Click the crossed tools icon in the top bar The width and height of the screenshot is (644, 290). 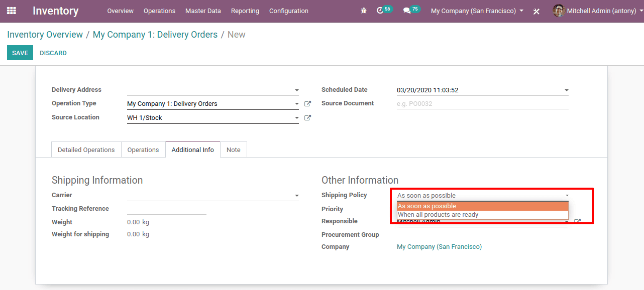536,11
